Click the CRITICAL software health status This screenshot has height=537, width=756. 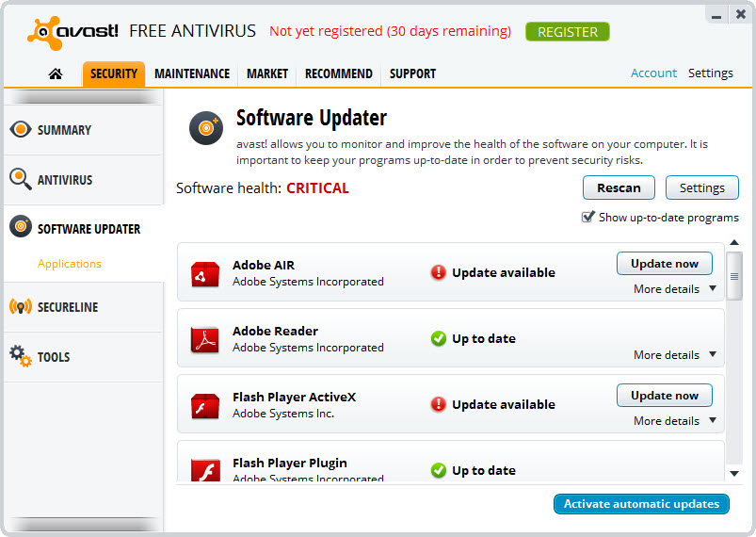[317, 187]
